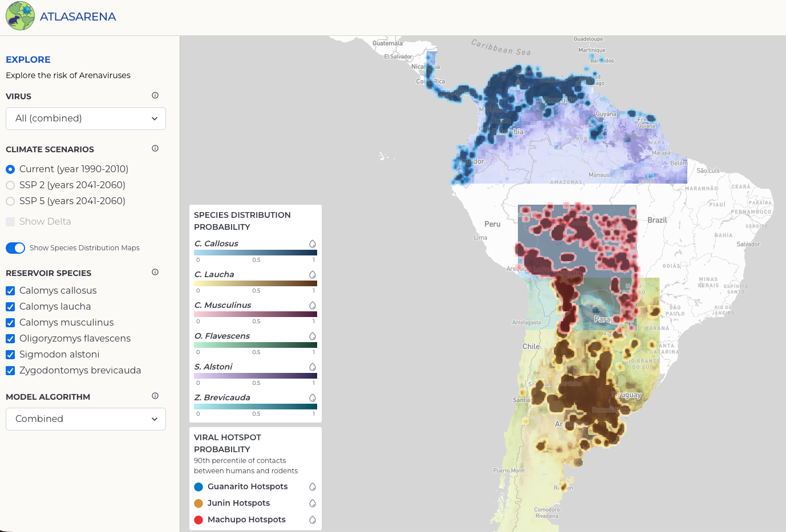
Task: Click opacity drop icon for C. Callosus
Action: (313, 243)
